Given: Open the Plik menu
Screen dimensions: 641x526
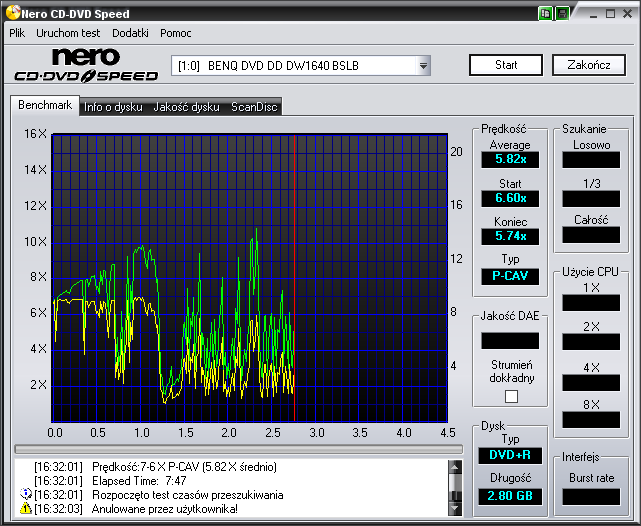Looking at the screenshot, I should (x=17, y=33).
